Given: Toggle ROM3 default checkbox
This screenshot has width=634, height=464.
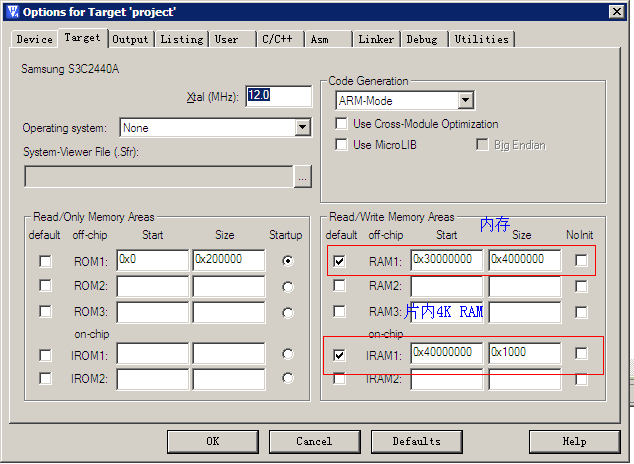Looking at the screenshot, I should click(x=45, y=312).
